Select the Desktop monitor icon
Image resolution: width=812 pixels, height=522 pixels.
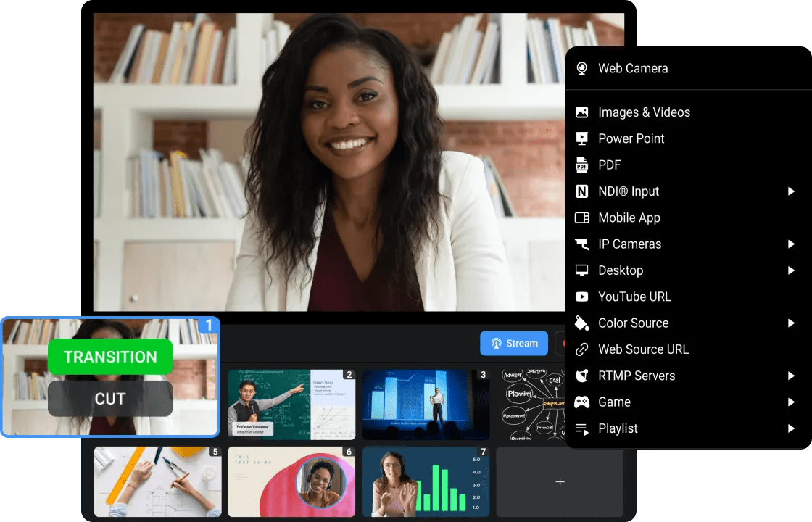tap(581, 270)
